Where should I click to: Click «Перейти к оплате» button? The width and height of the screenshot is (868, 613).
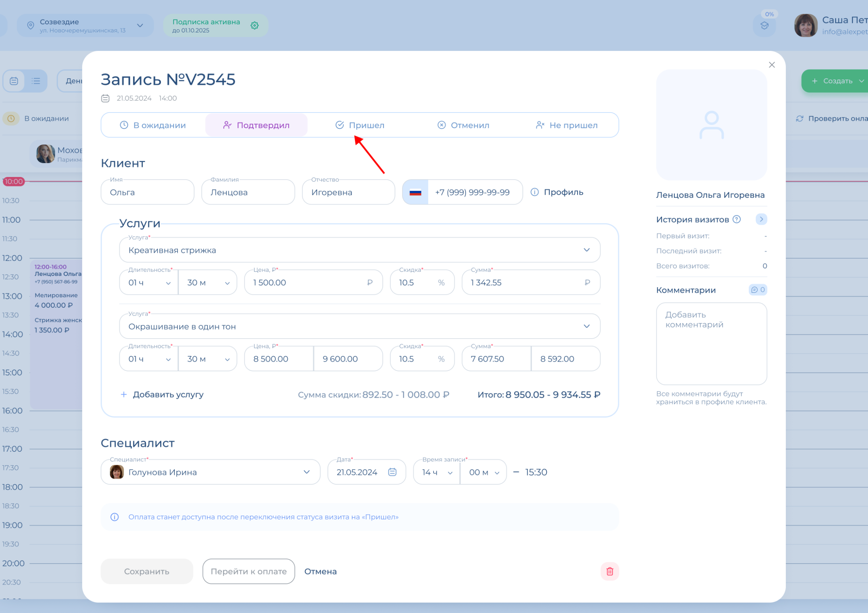(249, 571)
